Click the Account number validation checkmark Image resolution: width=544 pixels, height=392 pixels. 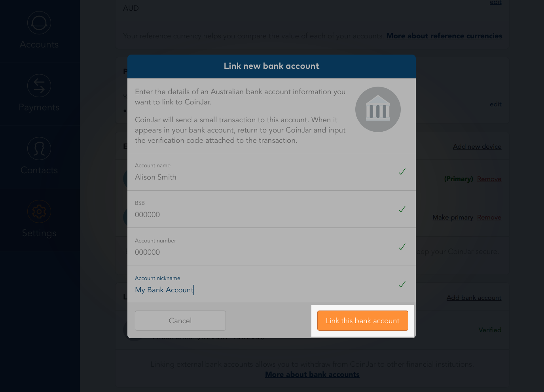coord(402,247)
